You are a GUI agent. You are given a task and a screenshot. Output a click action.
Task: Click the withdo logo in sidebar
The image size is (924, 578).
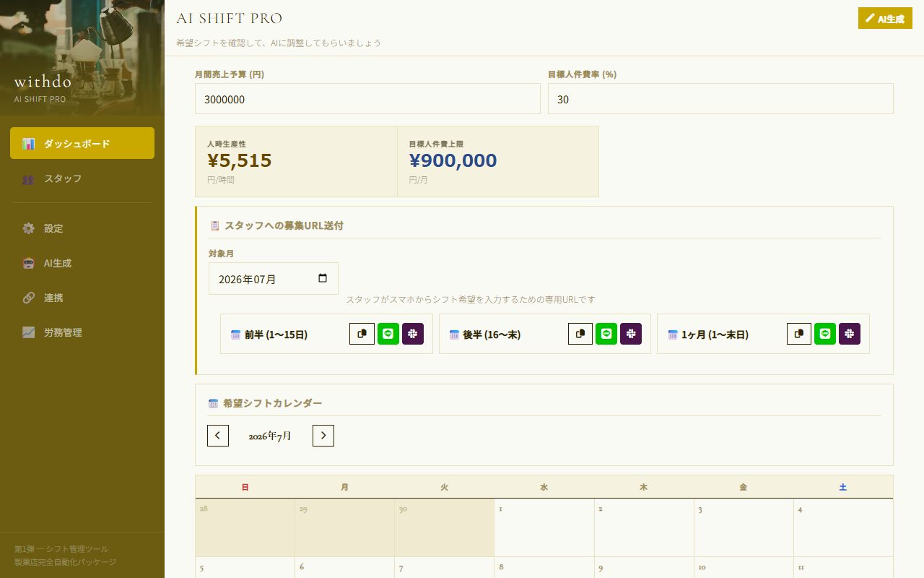click(x=43, y=81)
